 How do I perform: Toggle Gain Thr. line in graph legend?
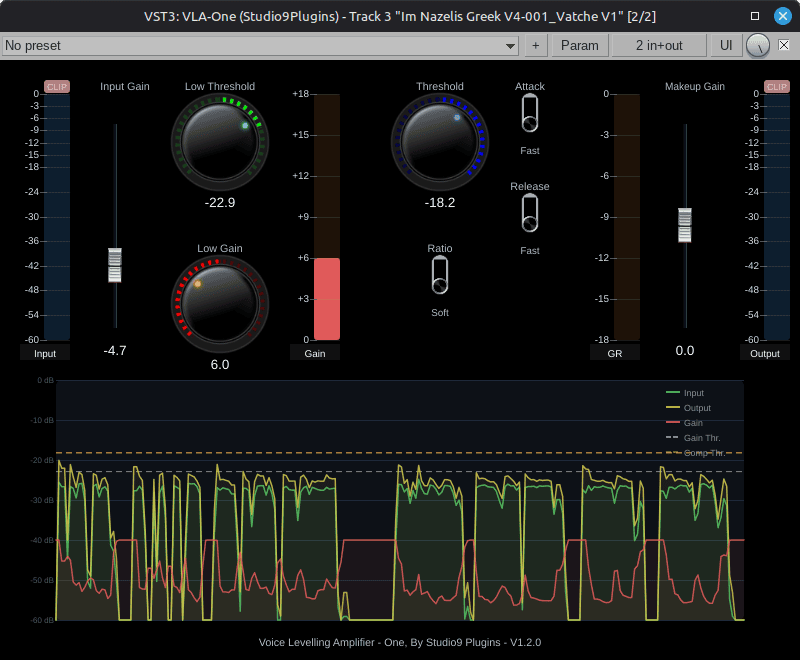[x=693, y=438]
